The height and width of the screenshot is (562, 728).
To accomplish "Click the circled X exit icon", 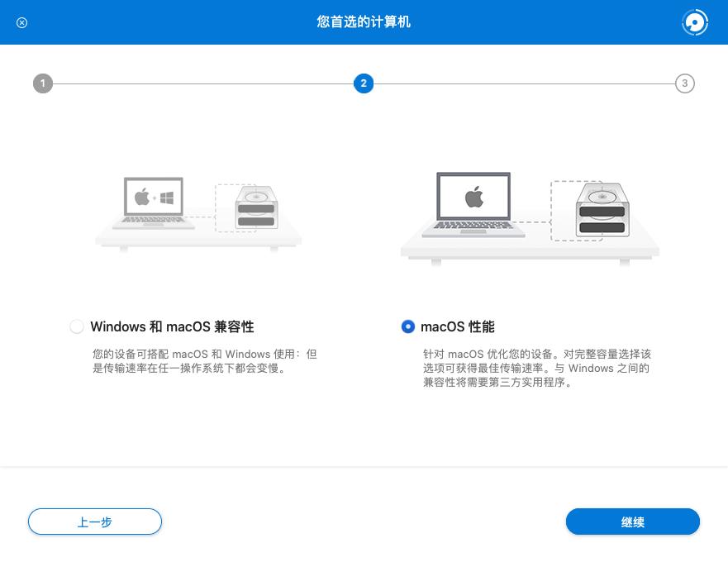I will click(x=21, y=22).
